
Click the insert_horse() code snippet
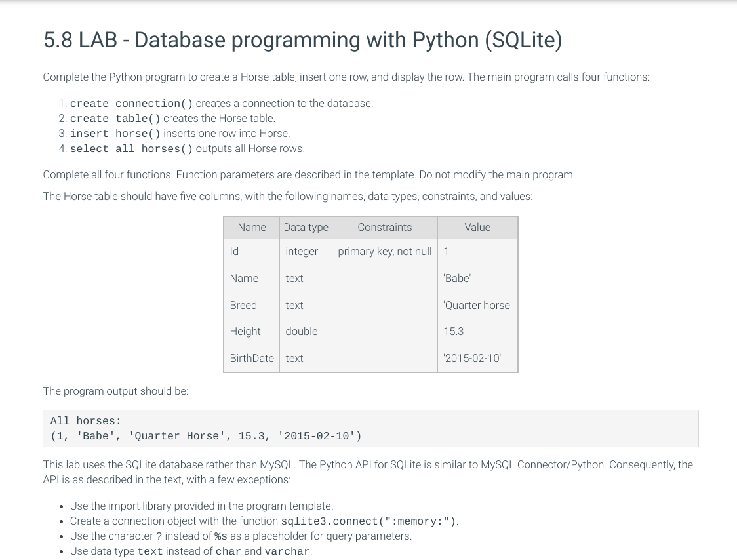click(115, 134)
